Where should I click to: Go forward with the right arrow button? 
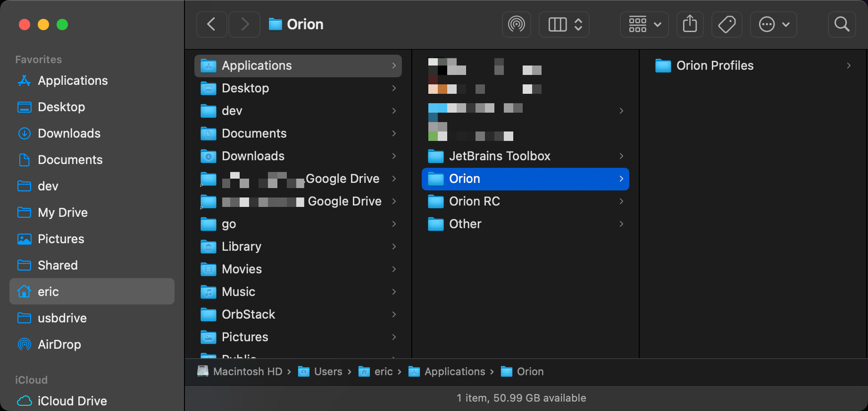click(x=244, y=24)
